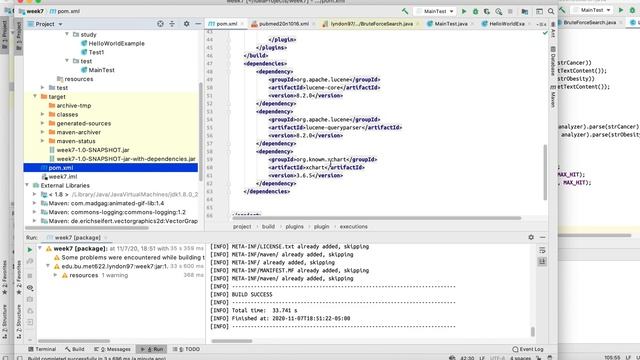Image resolution: width=640 pixels, height=360 pixels.
Task: Click the 'build' breadcrumb
Action: click(x=268, y=227)
